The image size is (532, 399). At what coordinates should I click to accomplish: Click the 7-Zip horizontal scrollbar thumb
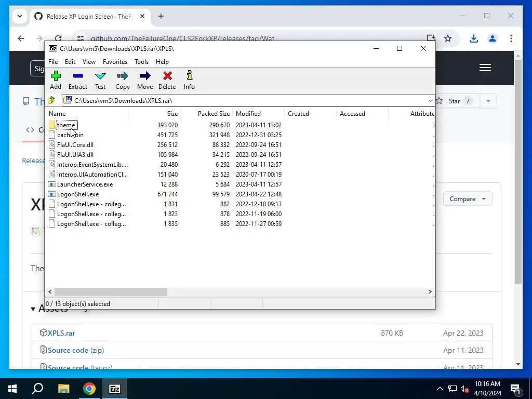click(111, 292)
